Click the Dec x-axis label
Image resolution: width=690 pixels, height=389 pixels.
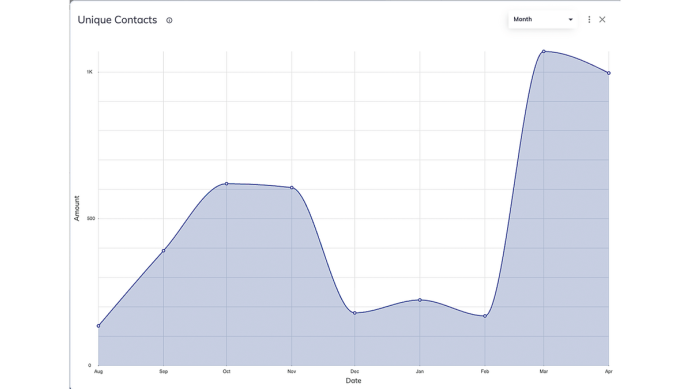click(x=355, y=371)
